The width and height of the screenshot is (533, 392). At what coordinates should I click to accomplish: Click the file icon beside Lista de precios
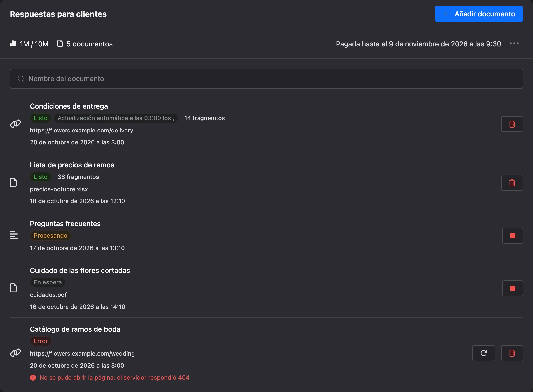13,183
